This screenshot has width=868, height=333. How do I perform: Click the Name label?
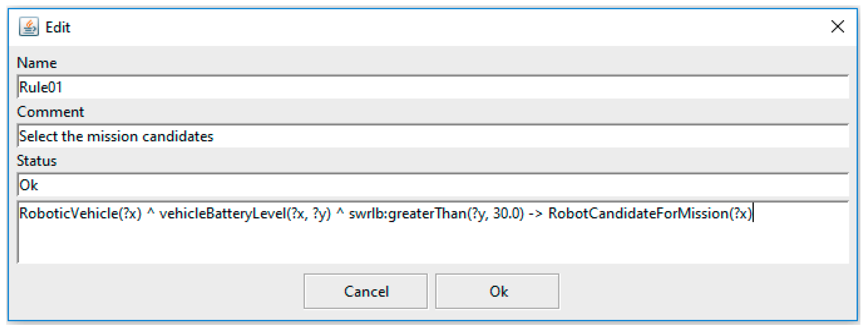click(x=37, y=63)
